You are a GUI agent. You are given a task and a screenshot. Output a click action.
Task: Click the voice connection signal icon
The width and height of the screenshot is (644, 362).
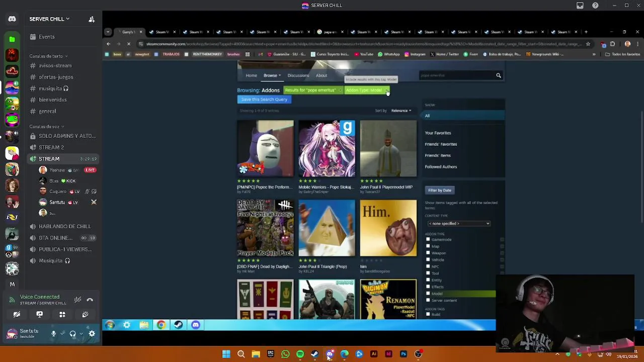pyautogui.click(x=12, y=300)
